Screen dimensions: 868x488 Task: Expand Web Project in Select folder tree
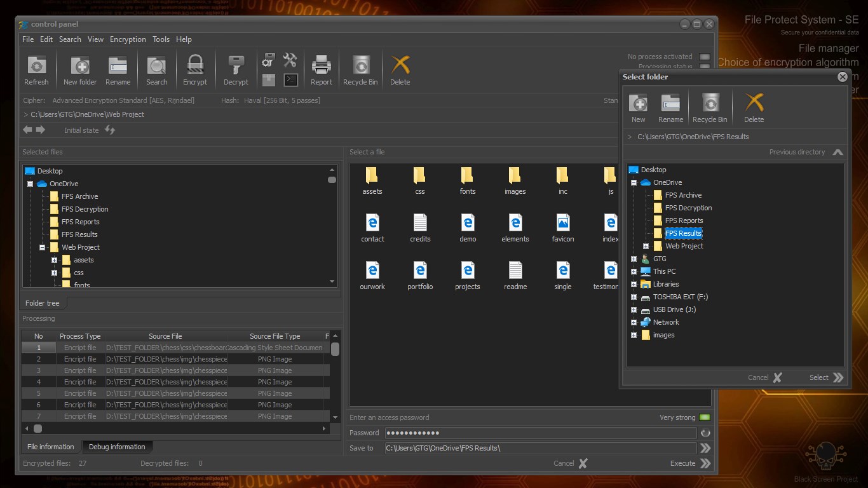646,247
